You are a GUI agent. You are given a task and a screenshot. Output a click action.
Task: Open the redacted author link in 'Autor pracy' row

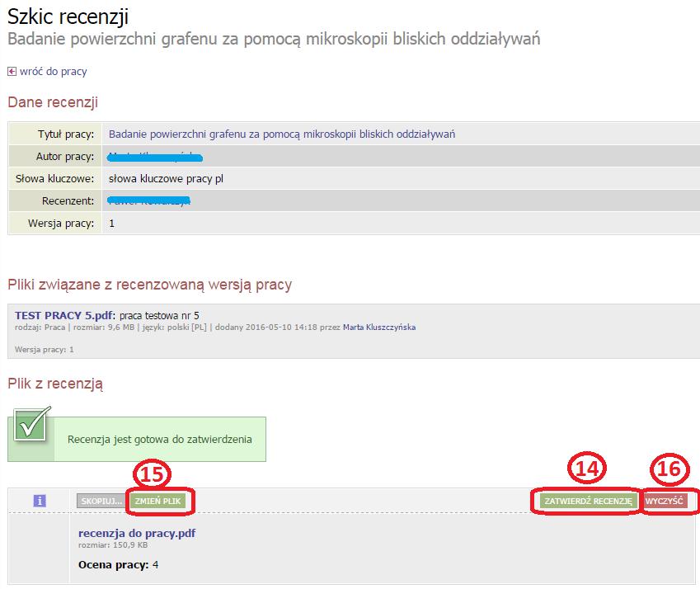[155, 157]
